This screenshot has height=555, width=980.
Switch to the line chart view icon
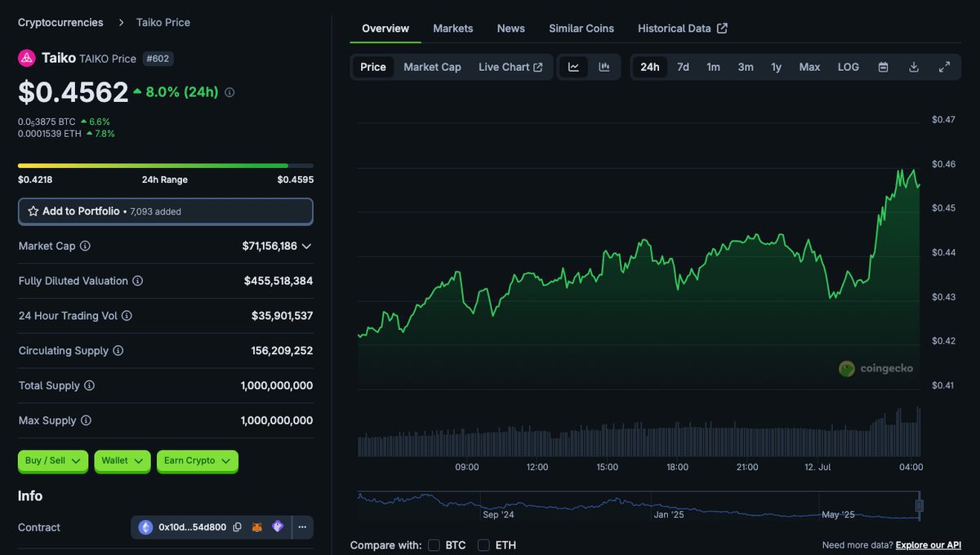point(574,67)
